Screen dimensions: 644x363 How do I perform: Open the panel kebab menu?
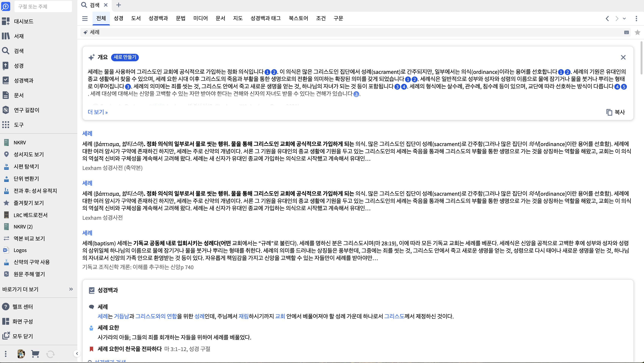tap(636, 19)
